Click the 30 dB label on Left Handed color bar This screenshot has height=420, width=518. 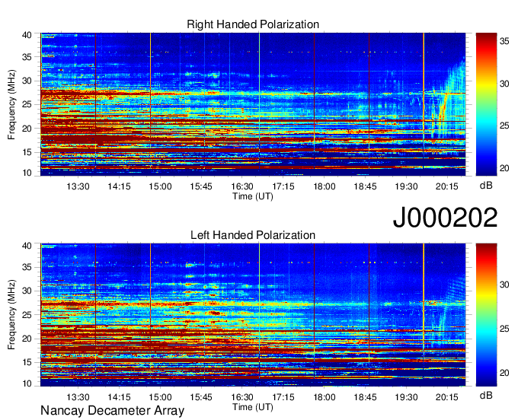coord(504,285)
